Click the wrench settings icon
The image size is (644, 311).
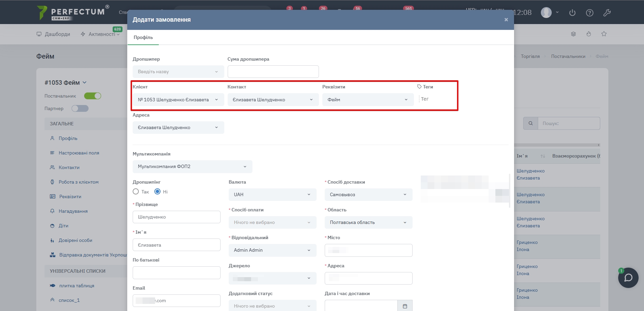click(607, 13)
